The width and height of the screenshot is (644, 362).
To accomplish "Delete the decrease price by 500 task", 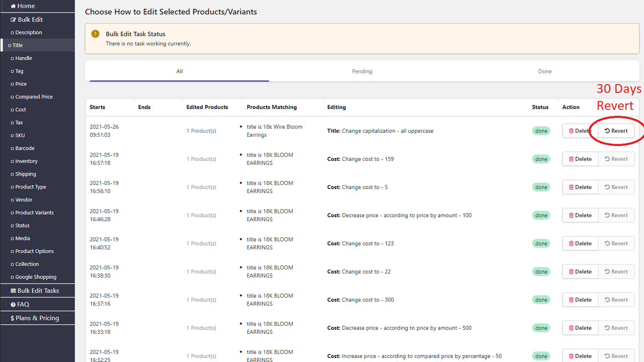I will click(580, 328).
